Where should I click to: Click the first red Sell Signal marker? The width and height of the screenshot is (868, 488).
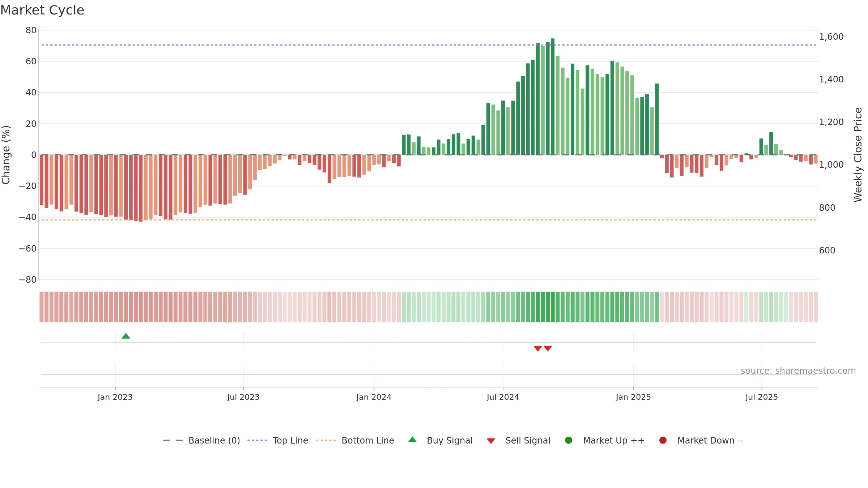tap(538, 348)
